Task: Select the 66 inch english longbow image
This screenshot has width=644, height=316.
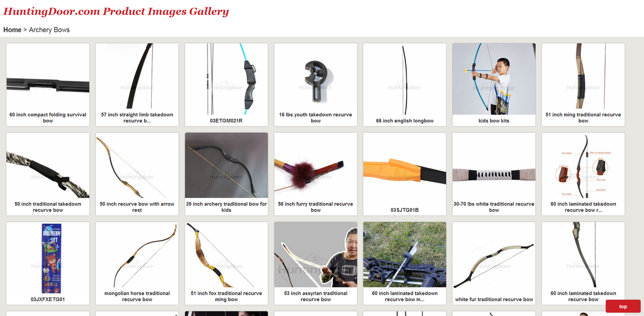Action: click(405, 79)
